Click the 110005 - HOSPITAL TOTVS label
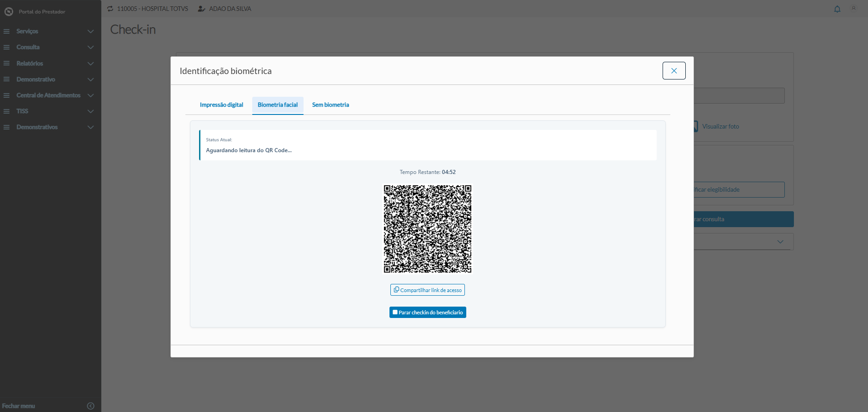The height and width of the screenshot is (412, 868). pos(152,9)
